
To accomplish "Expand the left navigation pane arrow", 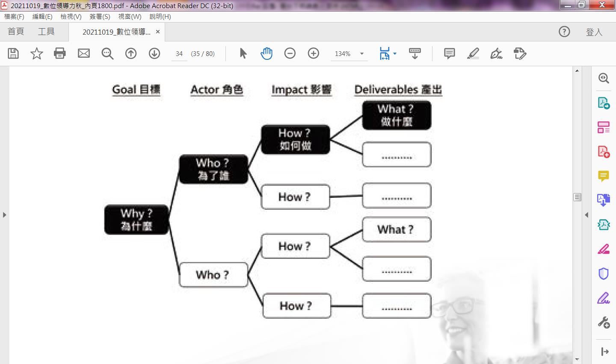I will [5, 215].
